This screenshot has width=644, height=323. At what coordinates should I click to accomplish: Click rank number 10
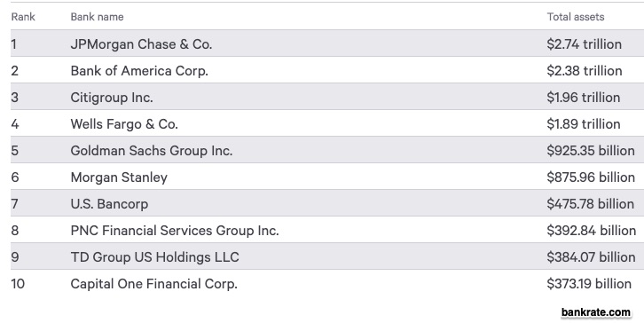tap(18, 284)
